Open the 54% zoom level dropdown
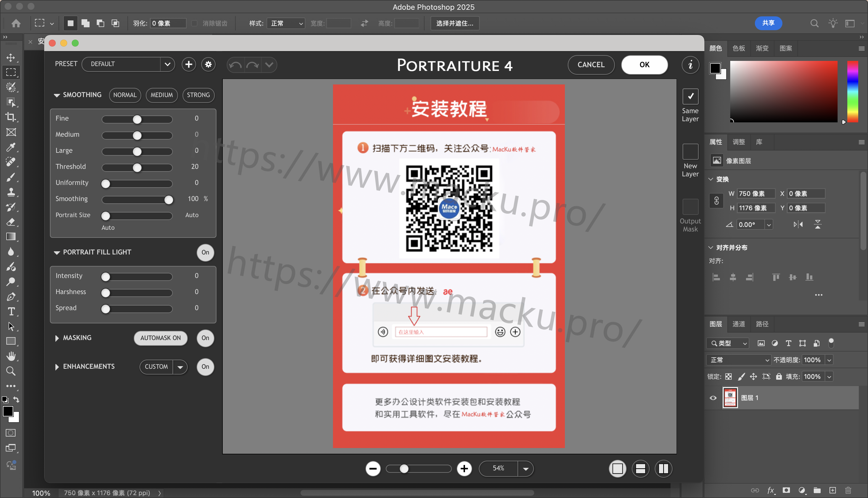Image resolution: width=868 pixels, height=498 pixels. point(526,469)
